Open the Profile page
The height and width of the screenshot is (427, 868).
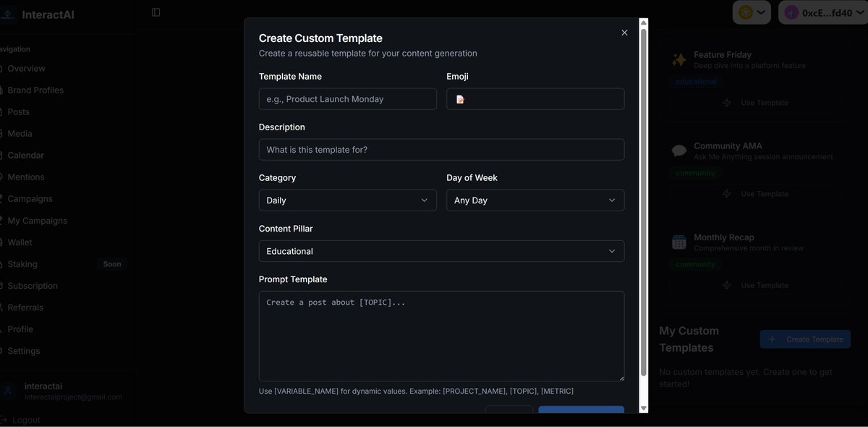click(20, 329)
